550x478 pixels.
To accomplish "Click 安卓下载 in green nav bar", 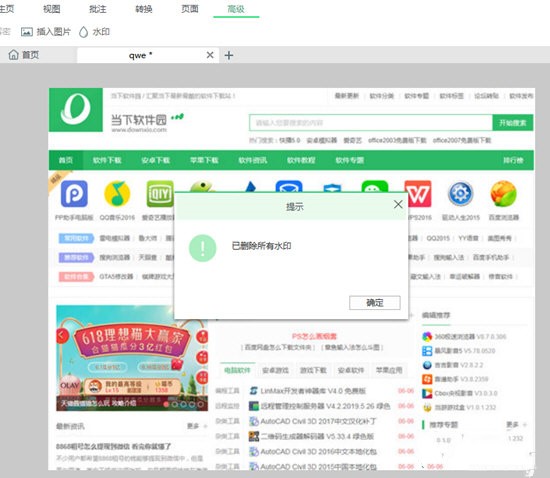I will [155, 160].
